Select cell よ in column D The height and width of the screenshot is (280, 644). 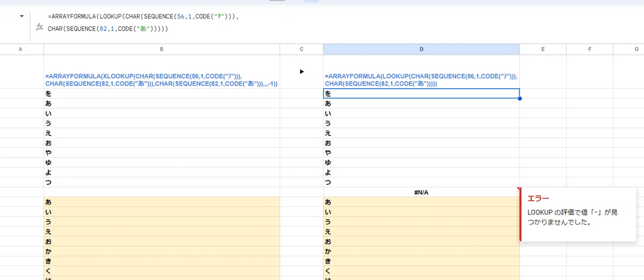coord(421,173)
